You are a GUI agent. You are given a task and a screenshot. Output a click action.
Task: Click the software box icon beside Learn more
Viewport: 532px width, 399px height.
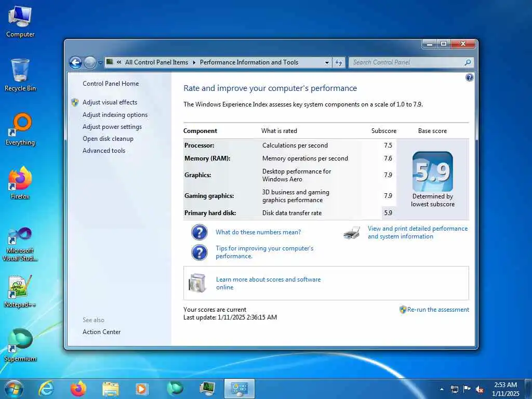click(x=198, y=283)
